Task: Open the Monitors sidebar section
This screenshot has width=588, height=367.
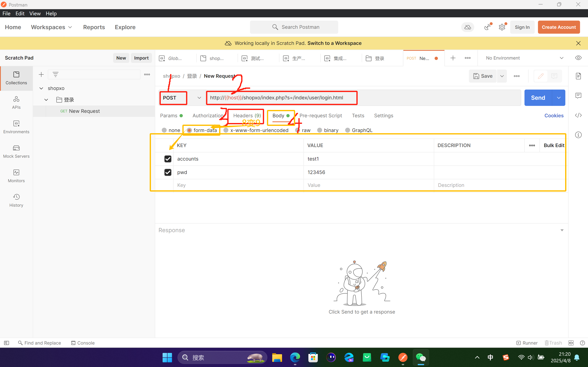Action: pyautogui.click(x=16, y=176)
